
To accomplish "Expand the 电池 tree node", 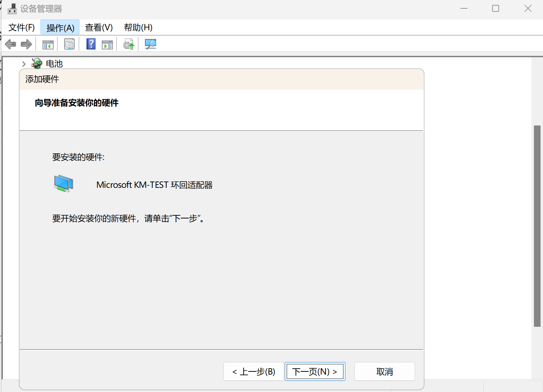I will click(24, 64).
